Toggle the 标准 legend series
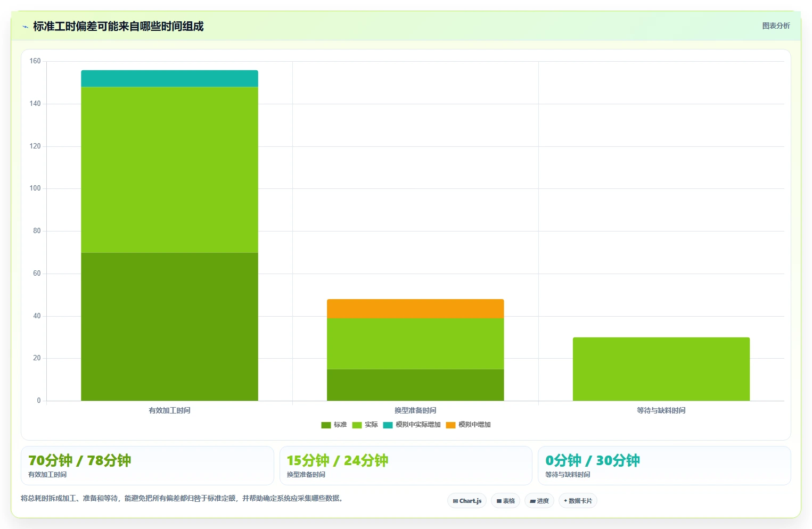This screenshot has width=812, height=529. (334, 425)
